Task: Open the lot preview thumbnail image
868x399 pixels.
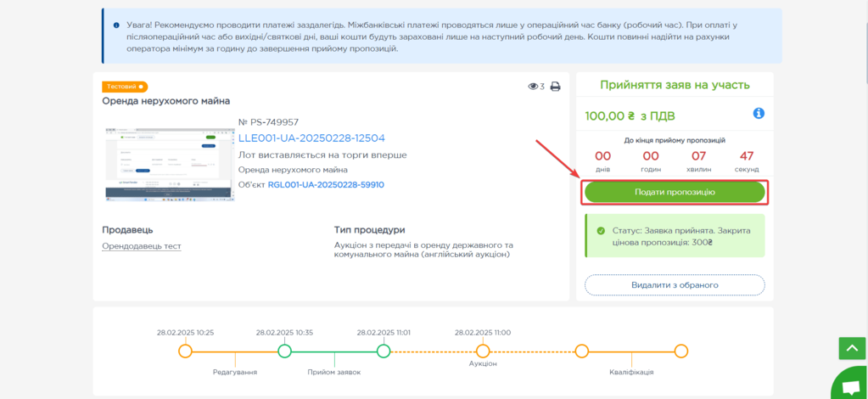Action: tap(169, 164)
